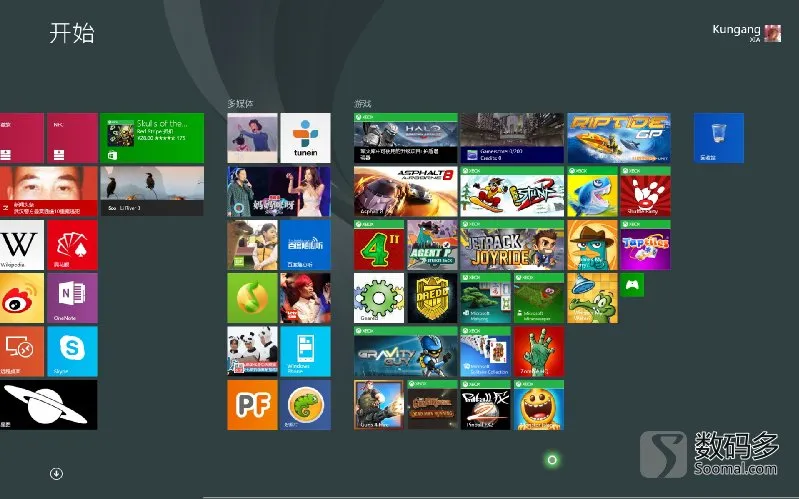Image resolution: width=799 pixels, height=499 pixels.
Task: Open the Riptide GP game tile
Action: 619,138
